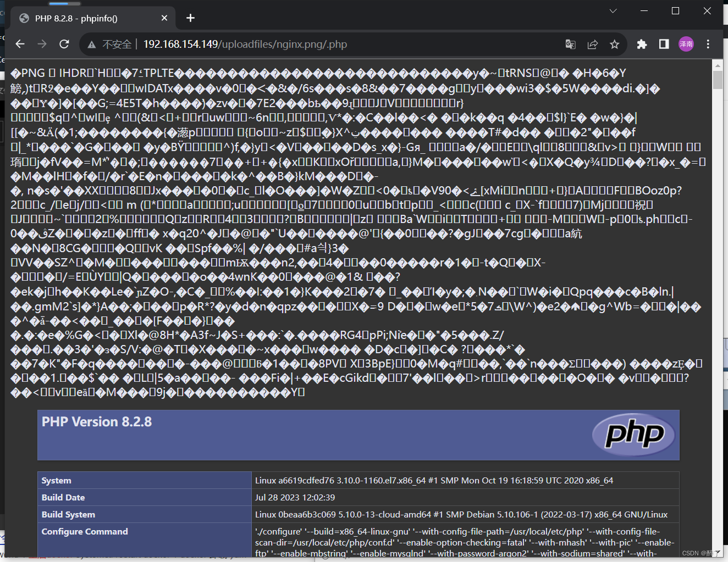The height and width of the screenshot is (562, 728).
Task: Click the not secure warning icon
Action: [x=92, y=44]
